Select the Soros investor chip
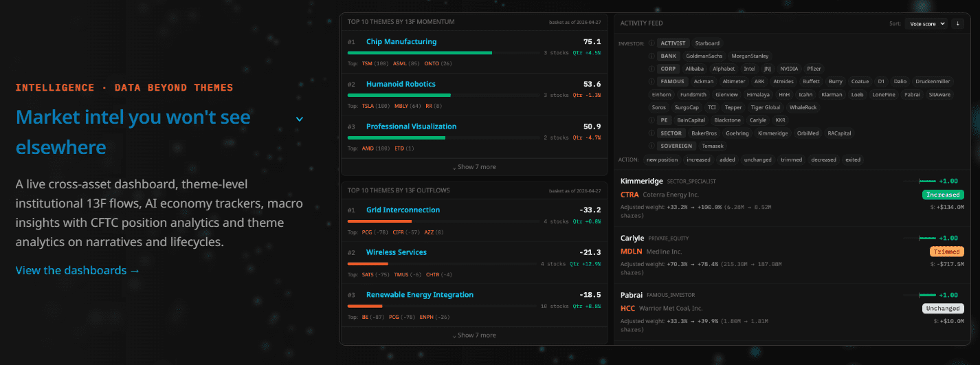The height and width of the screenshot is (365, 980). click(659, 107)
